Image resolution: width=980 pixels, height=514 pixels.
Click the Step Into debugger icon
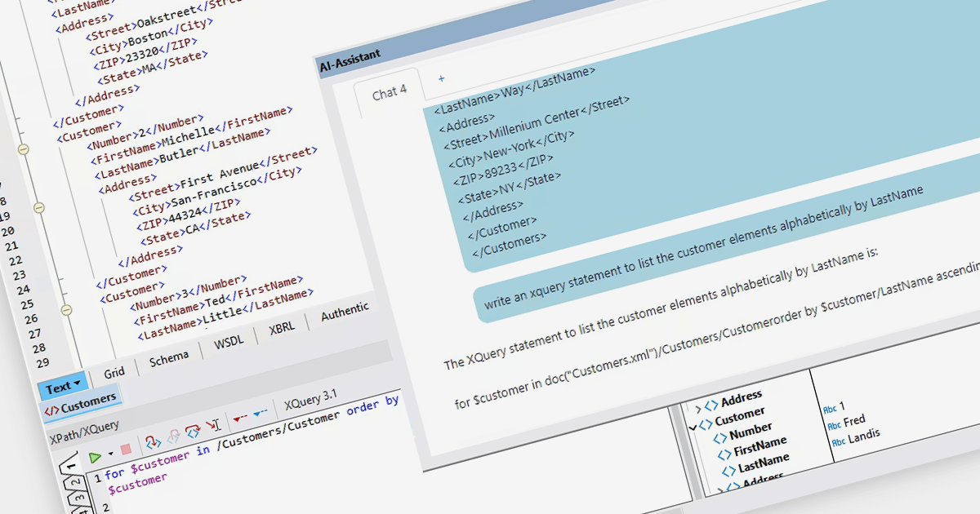click(x=153, y=442)
